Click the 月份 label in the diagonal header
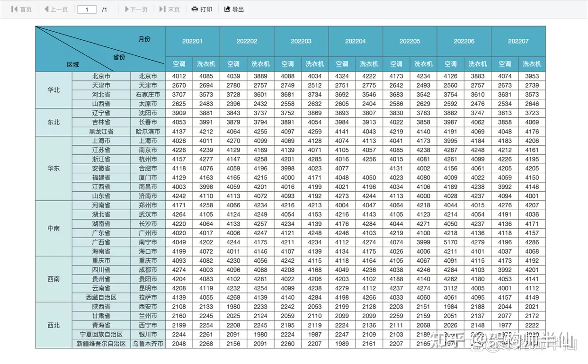 pos(144,39)
